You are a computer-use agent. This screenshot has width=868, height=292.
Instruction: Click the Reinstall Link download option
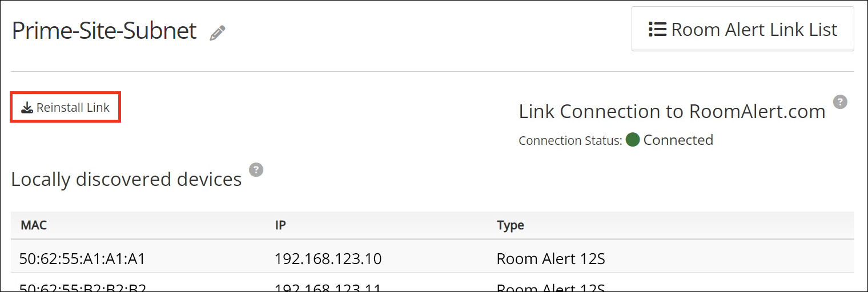pos(66,107)
